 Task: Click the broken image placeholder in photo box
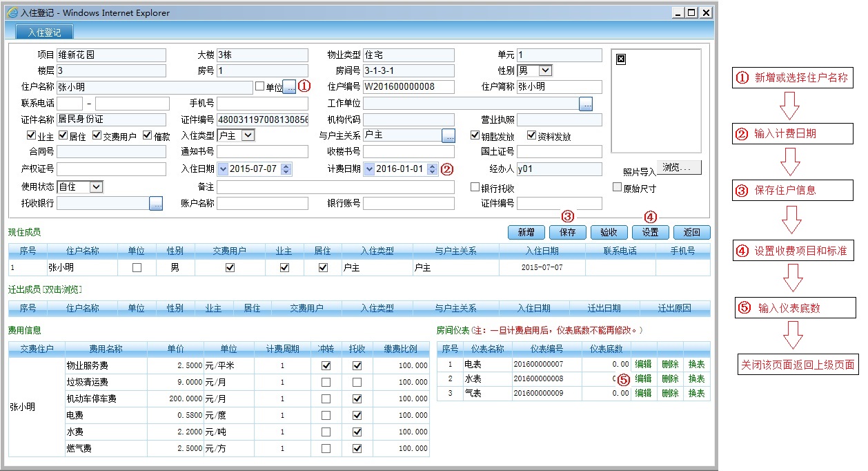620,59
